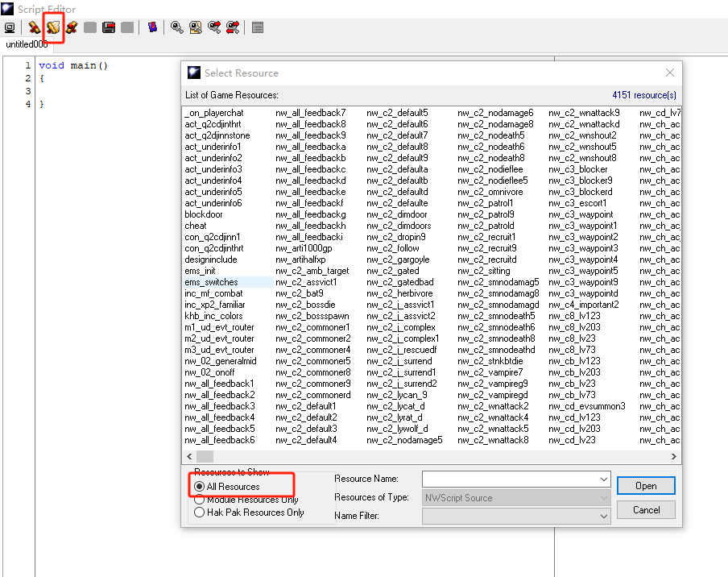Click the magnifier-over-document search icon
The image size is (728, 577).
pyautogui.click(x=196, y=27)
